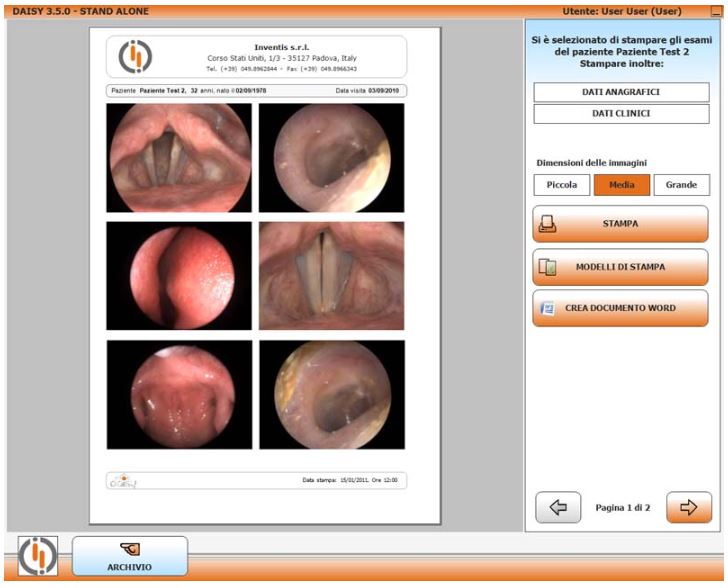Toggle DATI CLINICI print option
The height and width of the screenshot is (588, 728).
pos(621,114)
